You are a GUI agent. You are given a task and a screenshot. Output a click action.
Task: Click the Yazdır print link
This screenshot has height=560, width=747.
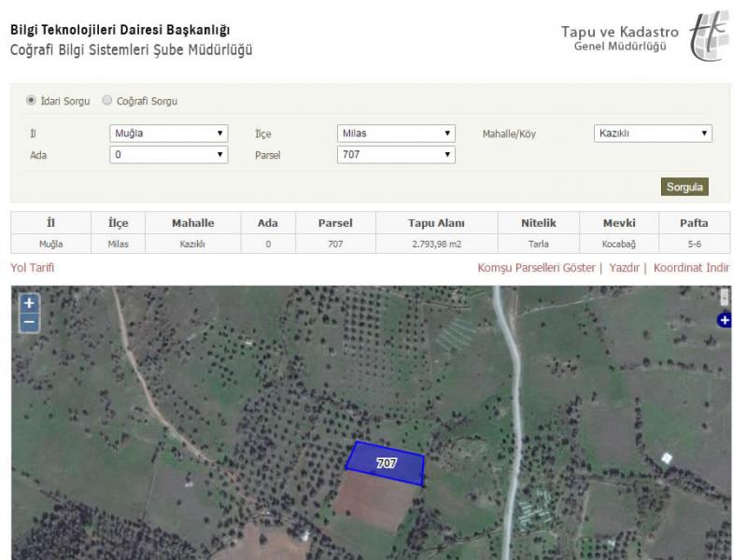click(624, 268)
